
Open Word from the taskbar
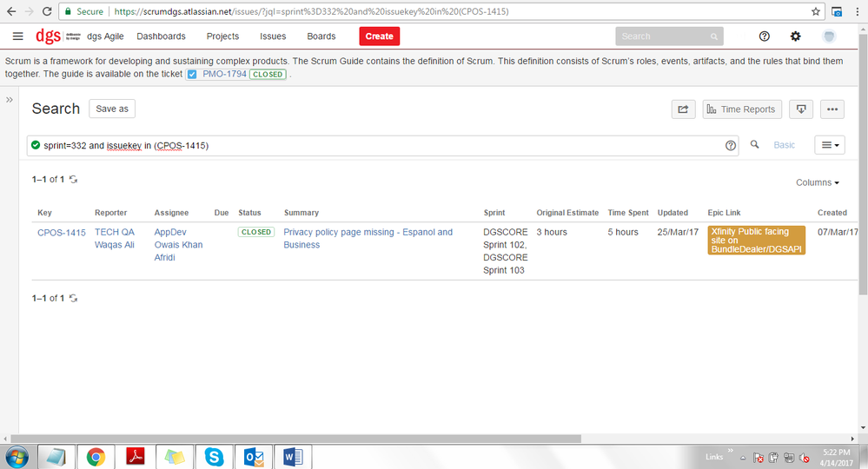pos(293,457)
